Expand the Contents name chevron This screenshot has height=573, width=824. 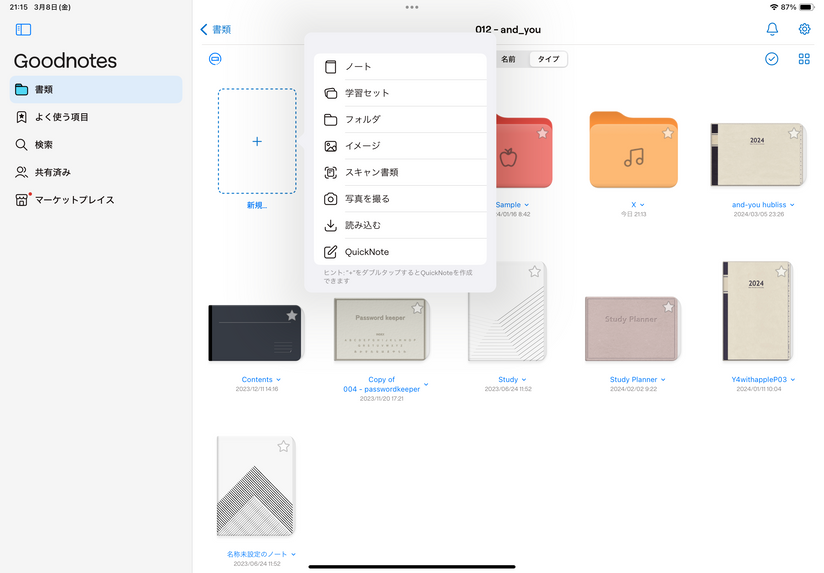[x=279, y=380]
